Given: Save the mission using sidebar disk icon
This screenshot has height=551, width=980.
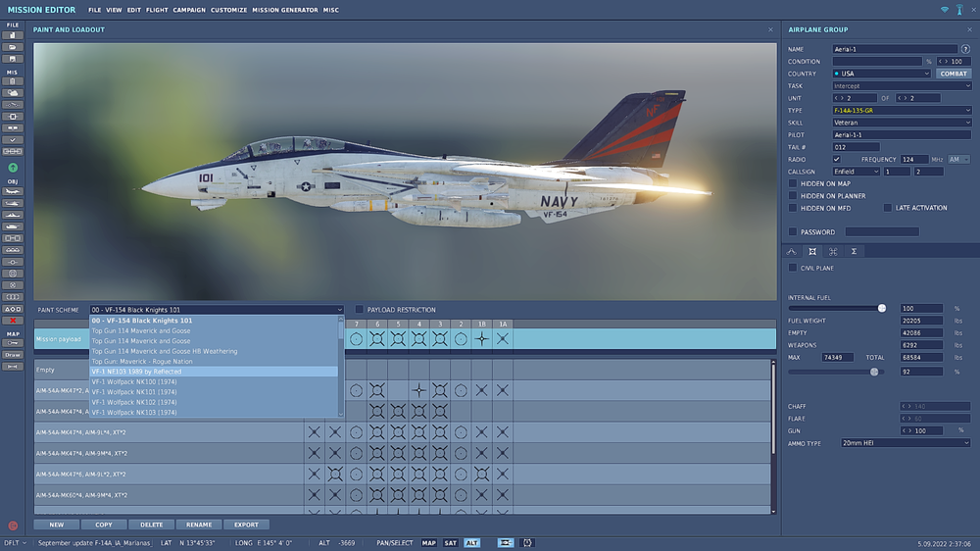Looking at the screenshot, I should pyautogui.click(x=13, y=59).
